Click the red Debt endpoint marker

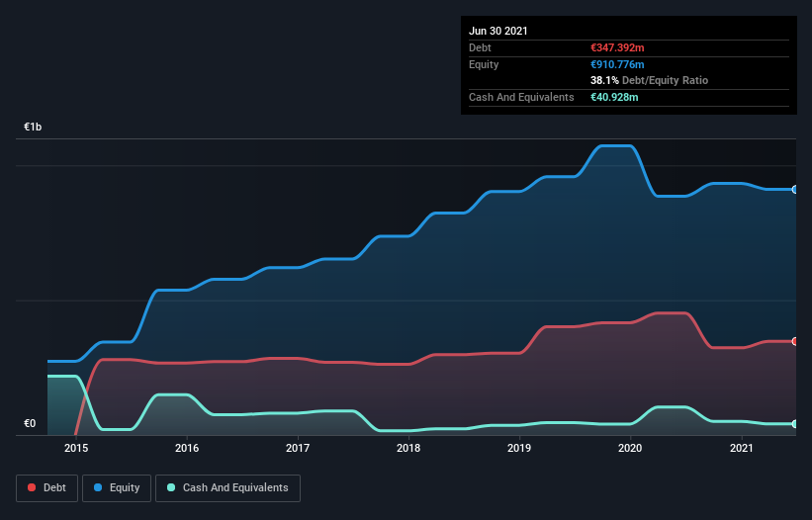795,341
